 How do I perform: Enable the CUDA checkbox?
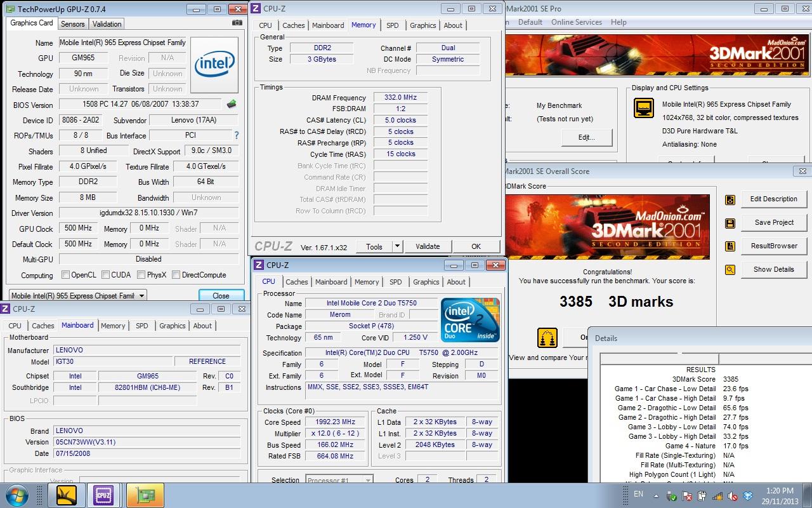105,275
